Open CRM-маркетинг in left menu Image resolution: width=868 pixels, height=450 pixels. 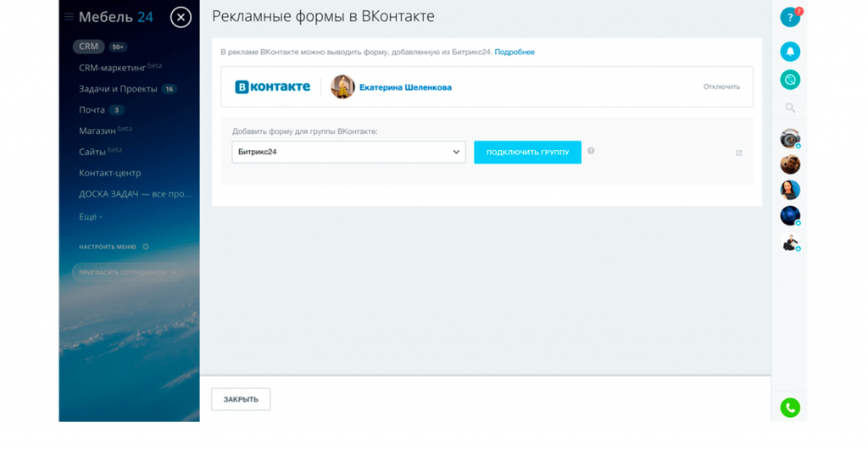click(112, 68)
